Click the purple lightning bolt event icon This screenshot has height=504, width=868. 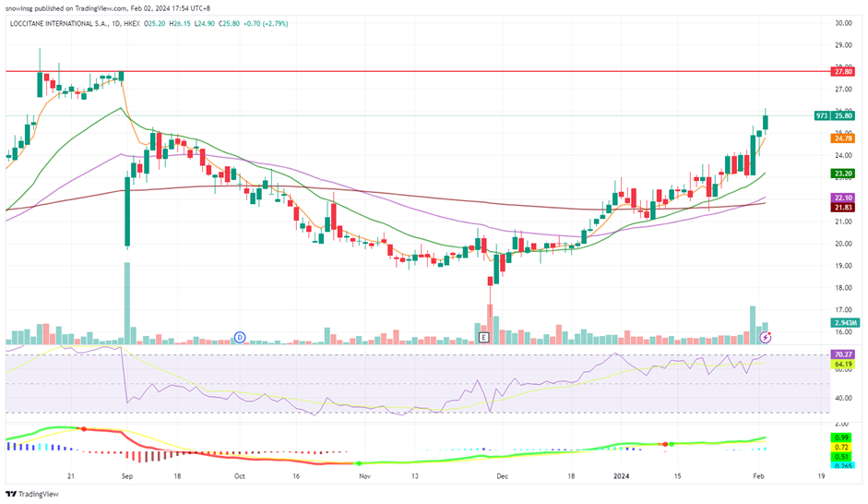tap(766, 337)
